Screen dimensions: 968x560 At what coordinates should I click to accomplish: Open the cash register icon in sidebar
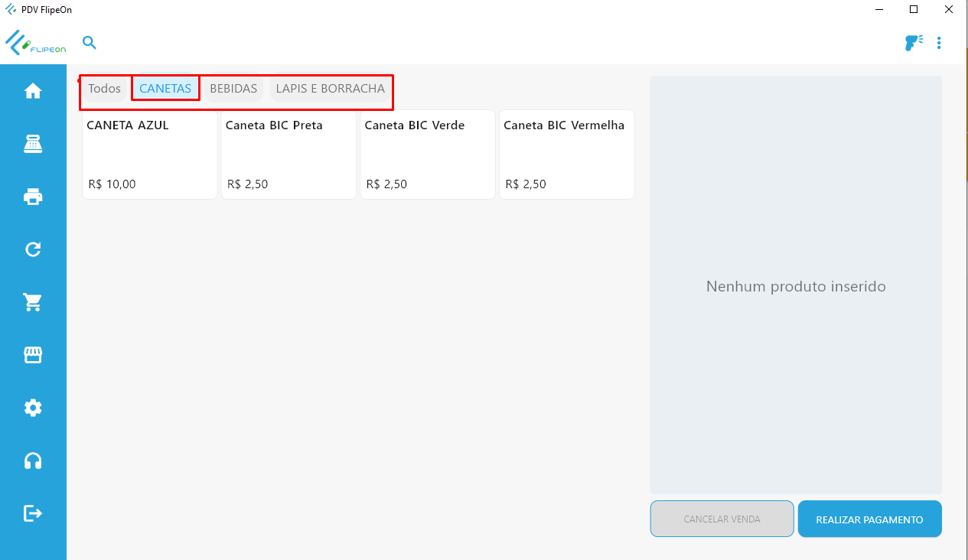click(x=33, y=144)
